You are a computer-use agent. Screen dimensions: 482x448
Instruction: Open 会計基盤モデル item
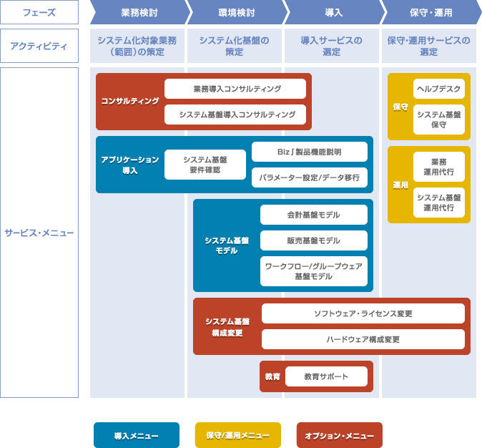click(x=314, y=215)
